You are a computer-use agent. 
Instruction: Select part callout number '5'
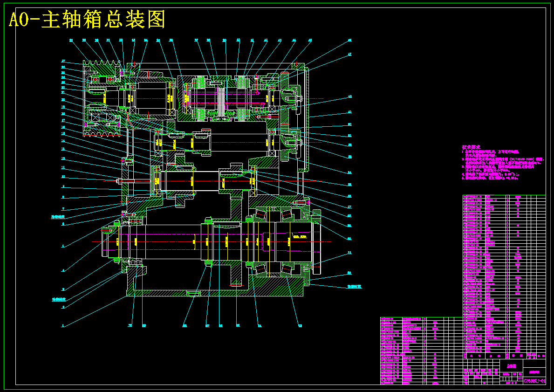click(63, 246)
